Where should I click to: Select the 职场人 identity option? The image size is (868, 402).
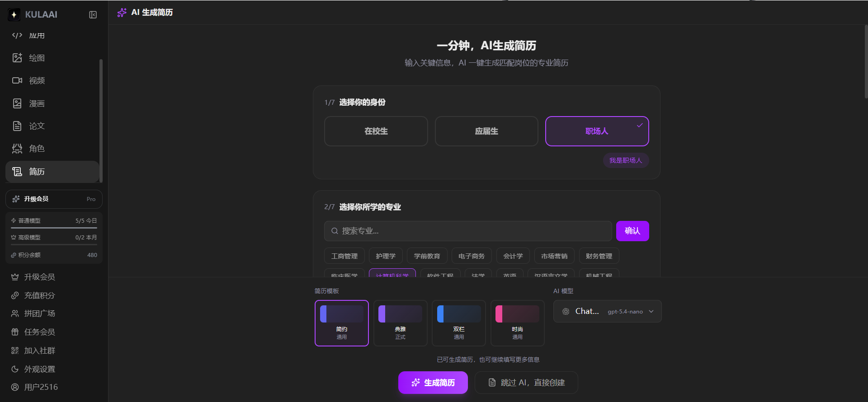point(597,131)
